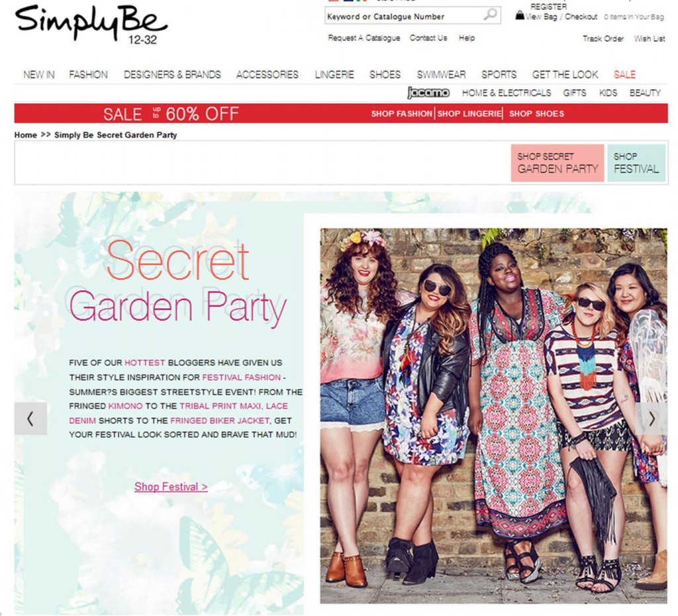This screenshot has height=616, width=678.
Task: Click the search magnifier icon
Action: [490, 15]
